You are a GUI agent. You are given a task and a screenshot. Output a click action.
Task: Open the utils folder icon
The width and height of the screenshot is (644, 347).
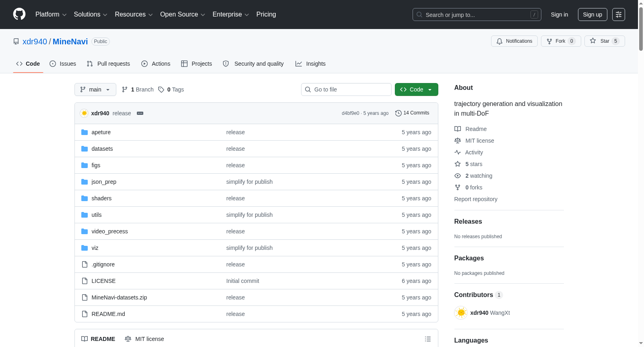(85, 215)
